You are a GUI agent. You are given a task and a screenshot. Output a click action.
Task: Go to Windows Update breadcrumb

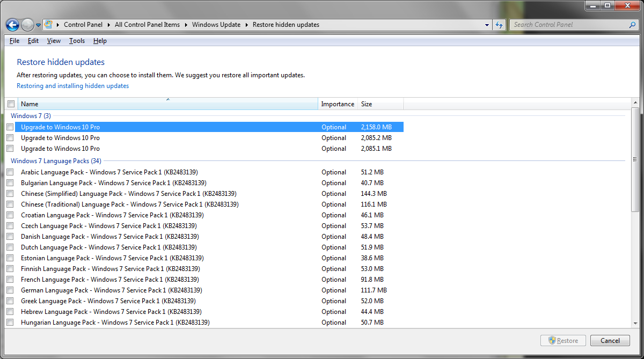coord(216,25)
